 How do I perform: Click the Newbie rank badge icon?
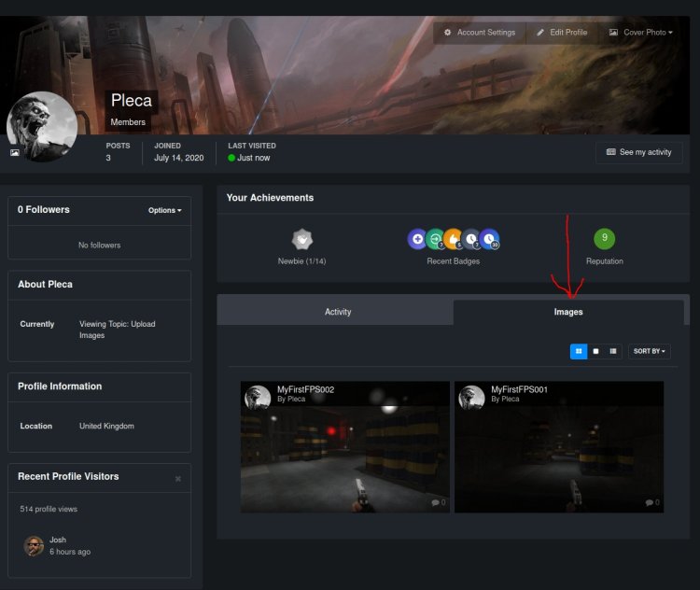[301, 239]
